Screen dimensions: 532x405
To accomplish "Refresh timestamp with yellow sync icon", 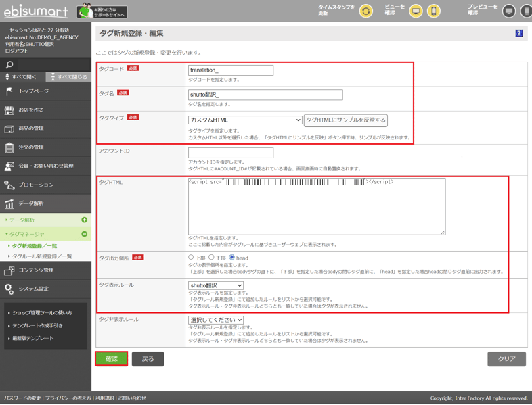I will (365, 11).
